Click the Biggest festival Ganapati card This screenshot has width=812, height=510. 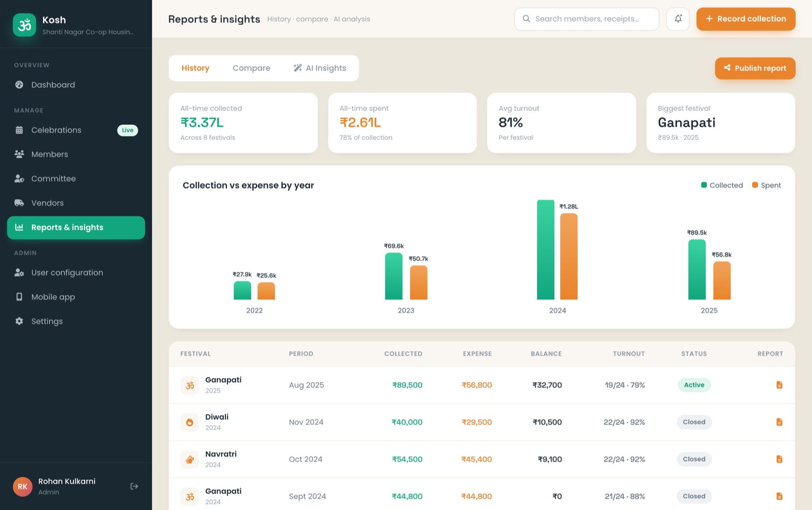pos(721,123)
